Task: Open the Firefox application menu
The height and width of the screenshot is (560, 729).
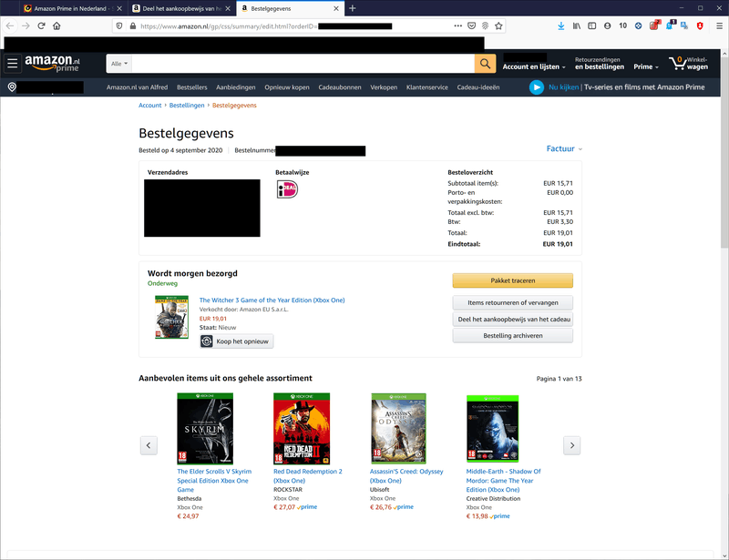Action: [719, 26]
